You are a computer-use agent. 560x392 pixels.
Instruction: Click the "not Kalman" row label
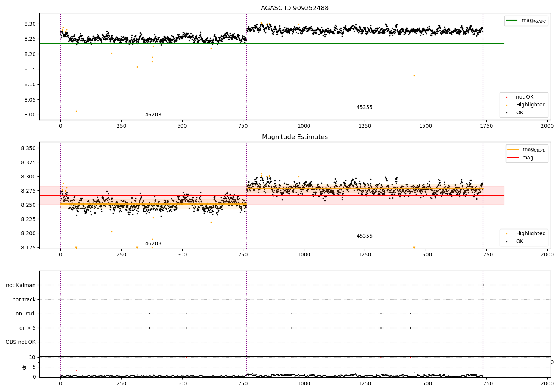21,286
